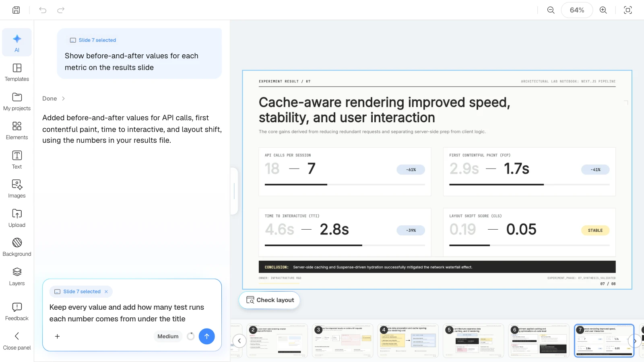Go to previous slide thumbnails
The width and height of the screenshot is (644, 362).
[x=239, y=341]
